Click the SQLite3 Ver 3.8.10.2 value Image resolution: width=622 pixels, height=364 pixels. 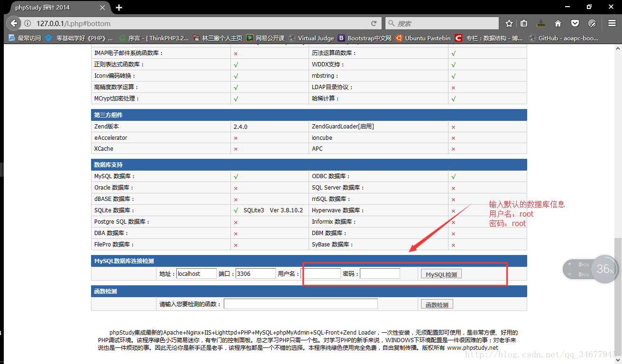coord(273,210)
